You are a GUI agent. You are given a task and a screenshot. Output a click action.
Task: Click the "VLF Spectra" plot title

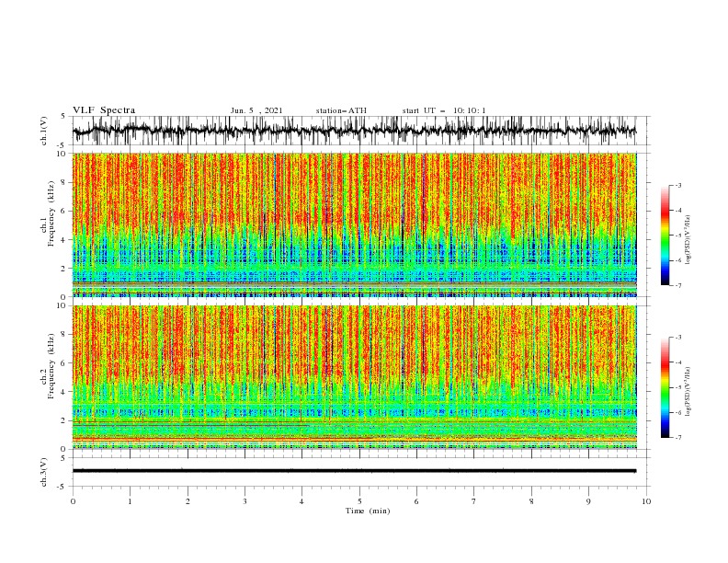[x=104, y=110]
